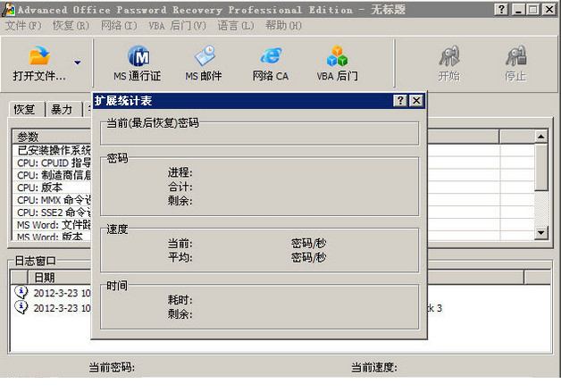Open the MS 通行证 tool
The height and width of the screenshot is (392, 561).
(x=138, y=63)
